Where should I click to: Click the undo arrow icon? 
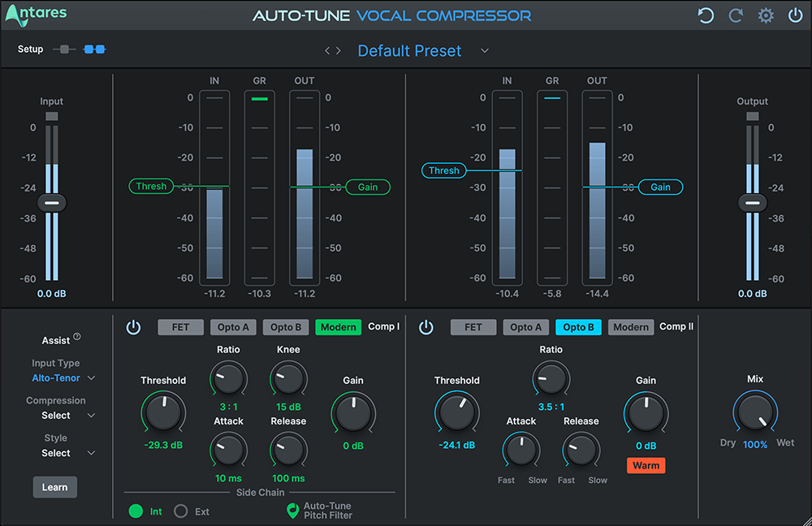(706, 15)
